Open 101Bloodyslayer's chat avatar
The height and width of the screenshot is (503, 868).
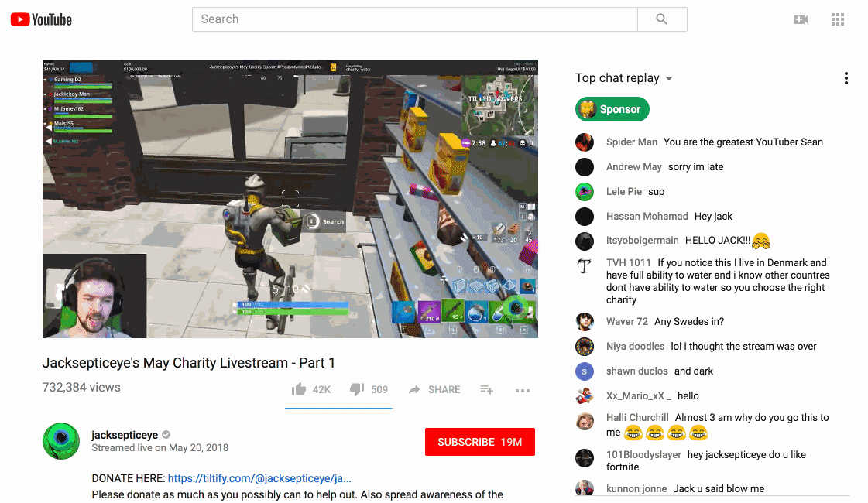click(585, 458)
